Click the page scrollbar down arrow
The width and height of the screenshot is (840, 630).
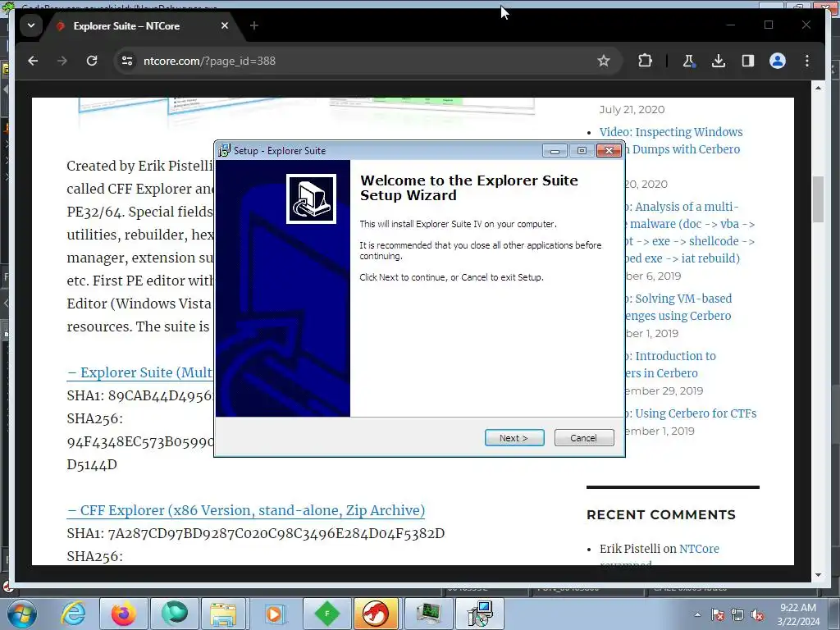click(818, 575)
